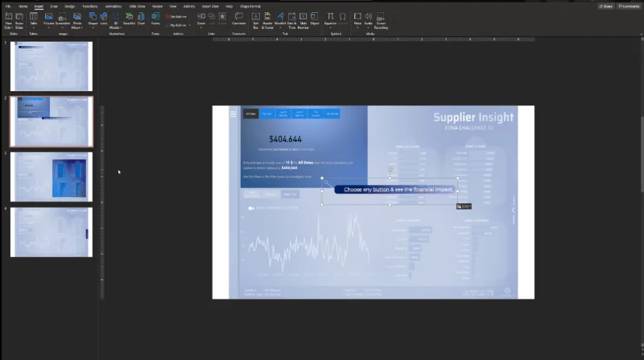Open the Animations tab
This screenshot has width=644, height=360.
click(x=114, y=6)
